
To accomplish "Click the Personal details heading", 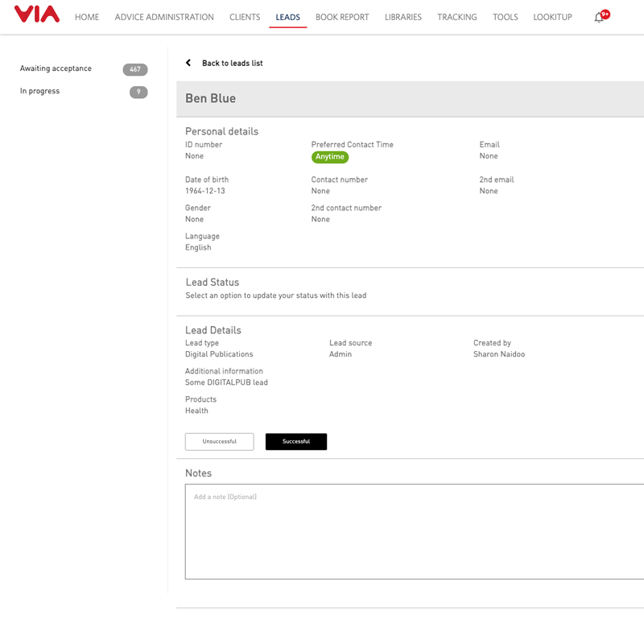I will point(222,131).
